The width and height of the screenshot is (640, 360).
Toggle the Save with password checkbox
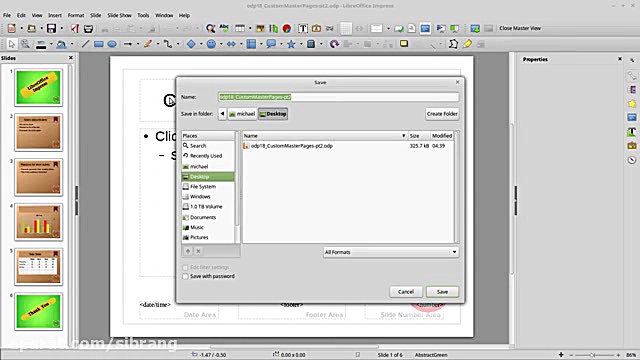[x=185, y=276]
